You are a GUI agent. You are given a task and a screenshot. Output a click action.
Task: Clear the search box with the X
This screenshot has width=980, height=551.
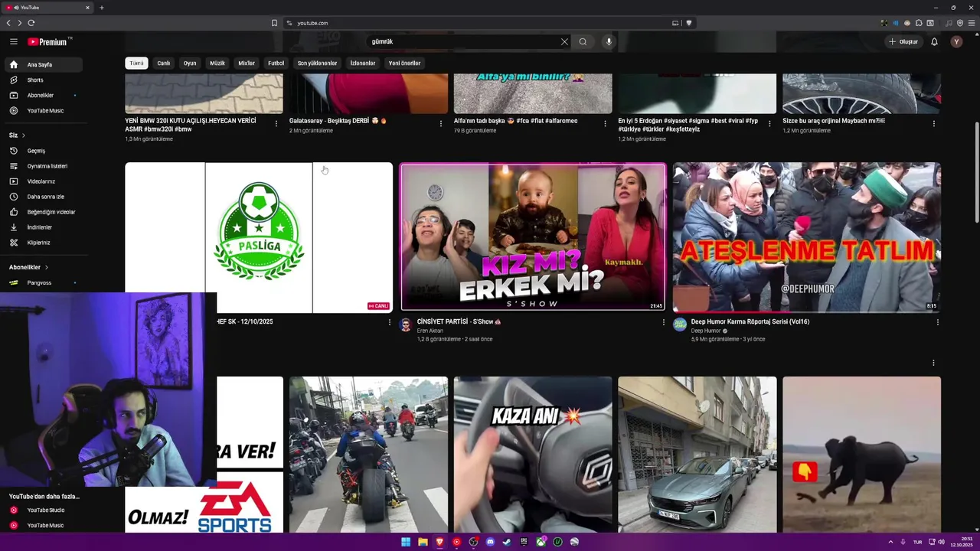[x=564, y=41]
